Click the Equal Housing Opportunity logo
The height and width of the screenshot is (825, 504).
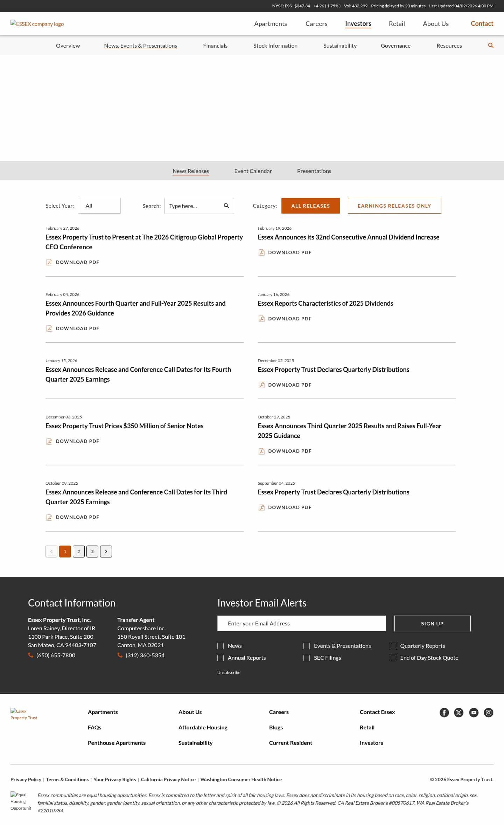pos(21,802)
